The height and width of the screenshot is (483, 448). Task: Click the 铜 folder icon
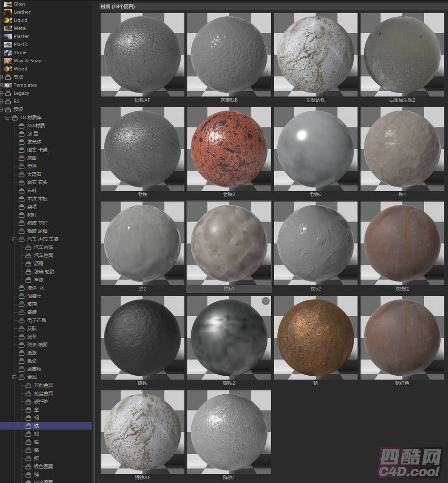click(x=28, y=434)
